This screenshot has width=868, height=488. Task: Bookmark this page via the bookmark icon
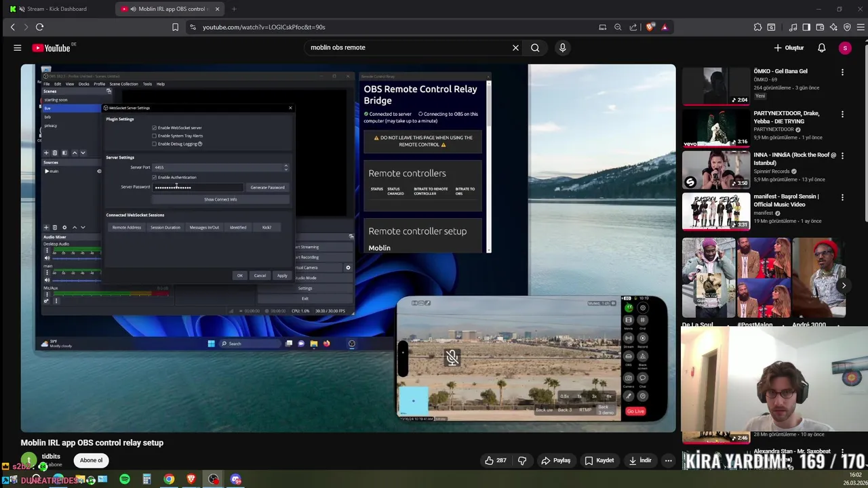click(175, 27)
